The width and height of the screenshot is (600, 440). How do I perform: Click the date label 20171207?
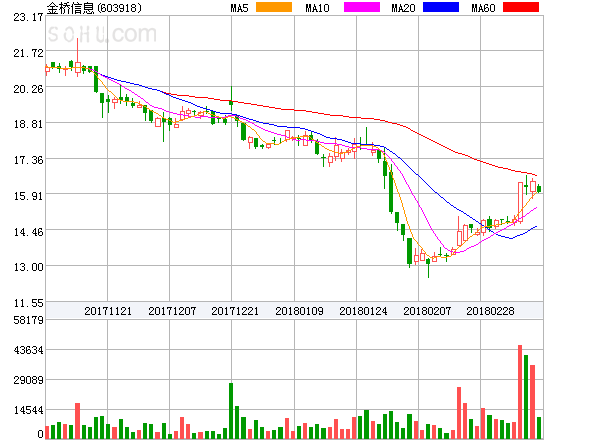172,311
